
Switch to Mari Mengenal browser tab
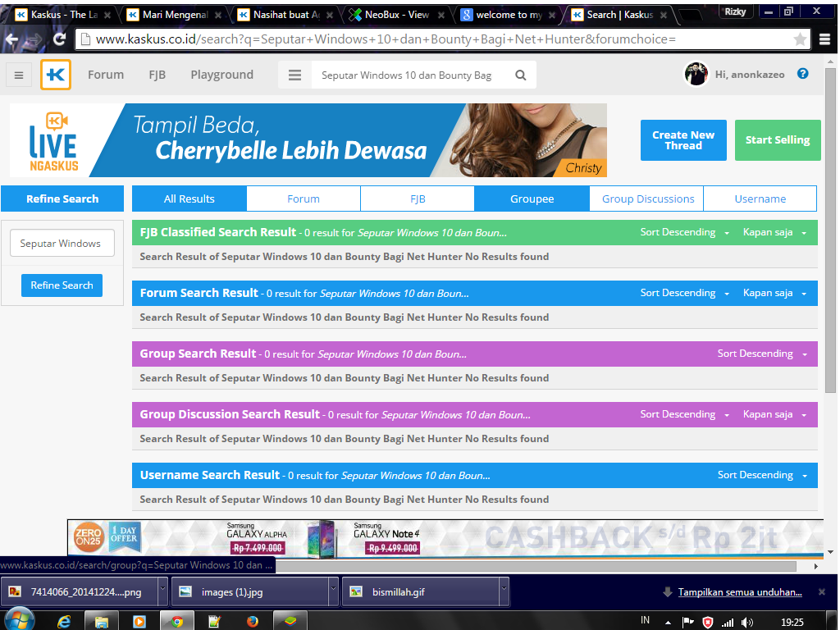[174, 15]
